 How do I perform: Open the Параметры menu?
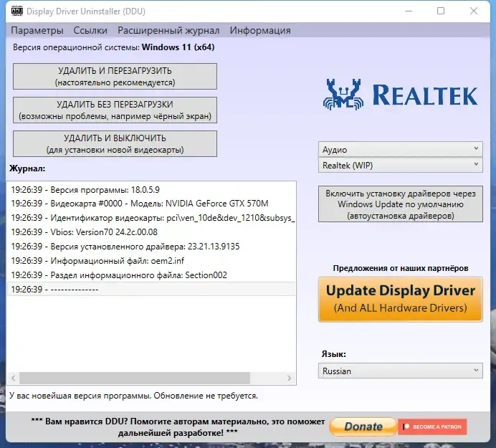(37, 30)
